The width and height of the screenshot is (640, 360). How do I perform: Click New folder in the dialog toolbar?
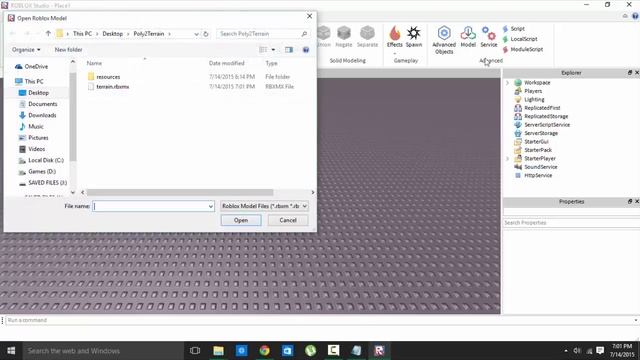68,49
